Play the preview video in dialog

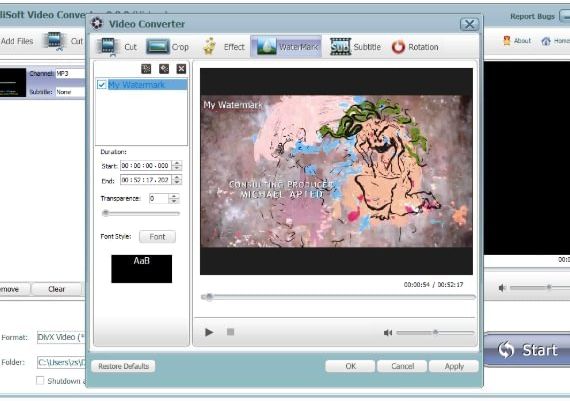pyautogui.click(x=209, y=332)
